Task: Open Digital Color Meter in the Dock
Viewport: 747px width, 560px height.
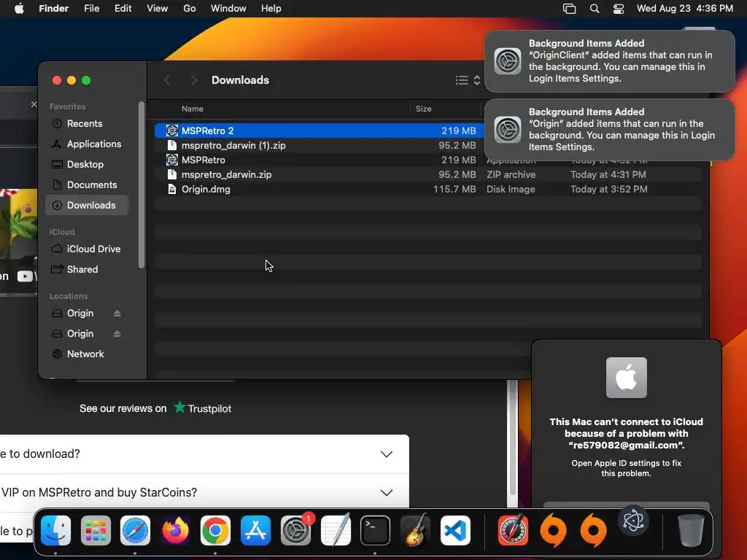Action: click(x=513, y=530)
